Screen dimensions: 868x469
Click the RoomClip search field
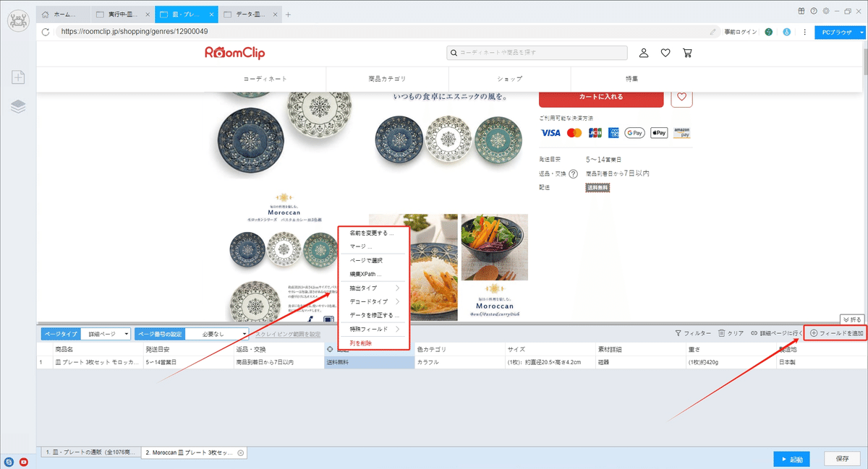point(537,53)
